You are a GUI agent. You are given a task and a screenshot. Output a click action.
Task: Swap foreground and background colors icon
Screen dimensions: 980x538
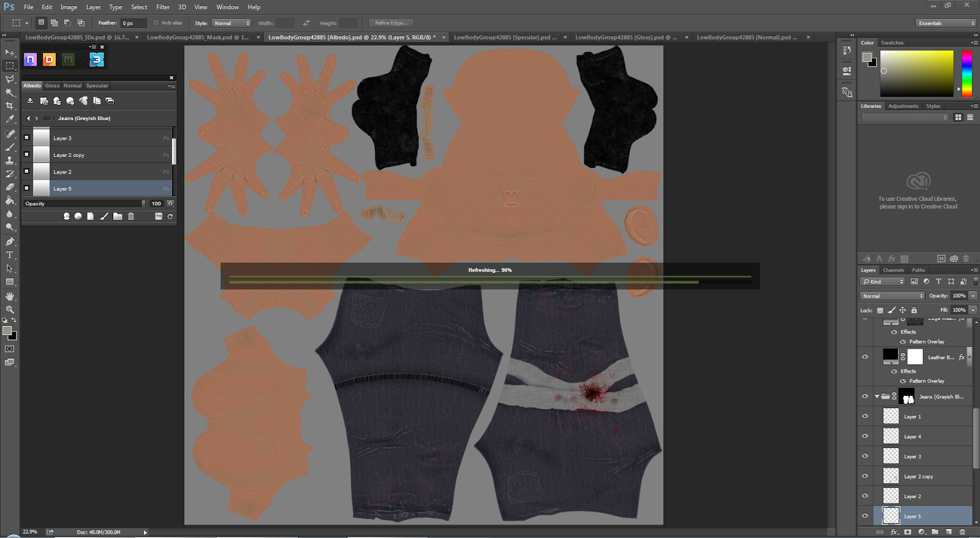(14, 320)
